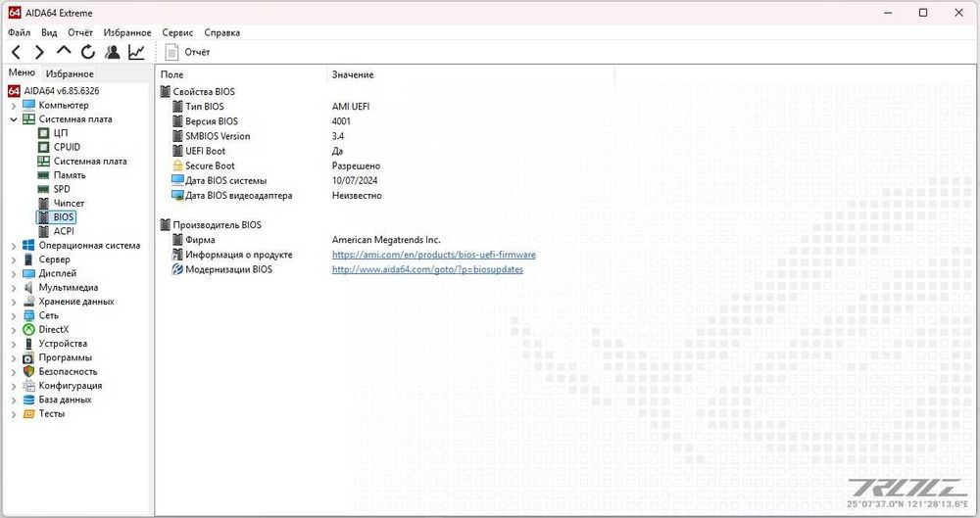
Task: Select the Сервер tree item
Action: pyautogui.click(x=54, y=259)
